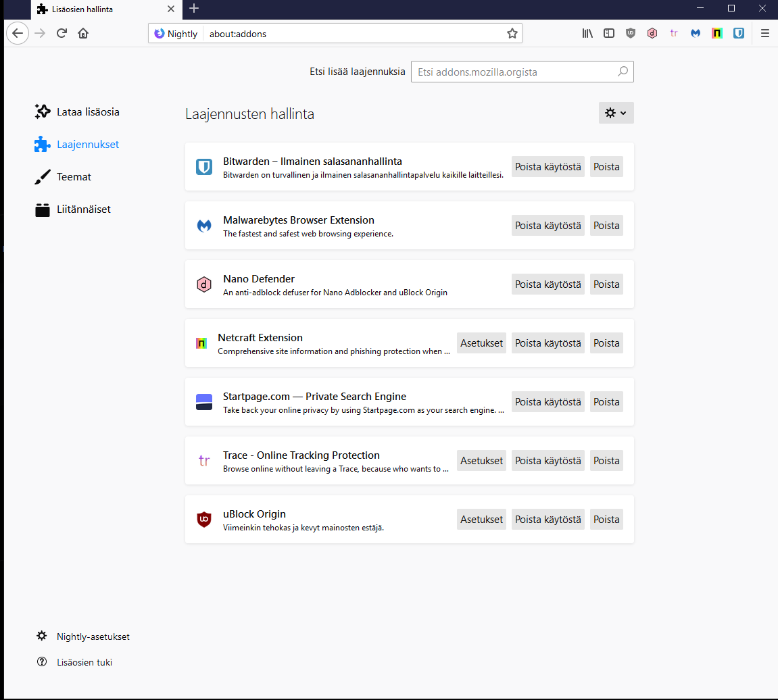
Task: Open Bitwarden toolbar icon
Action: click(739, 33)
